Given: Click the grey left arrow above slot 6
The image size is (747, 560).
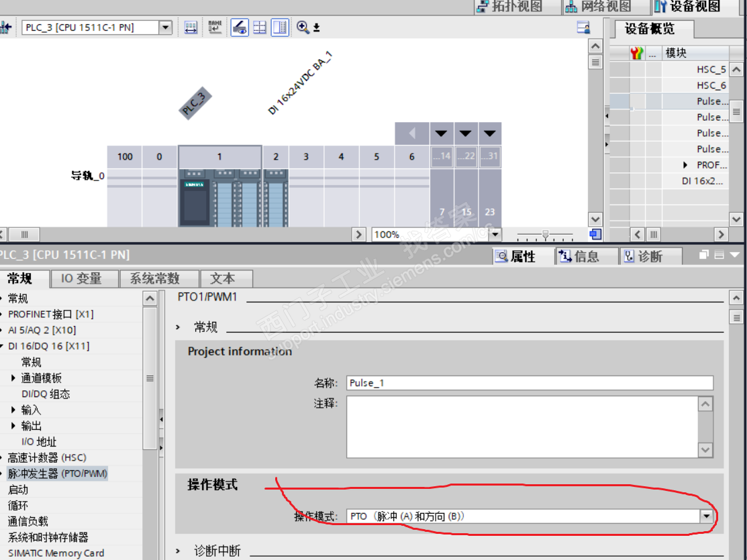Looking at the screenshot, I should [x=412, y=133].
